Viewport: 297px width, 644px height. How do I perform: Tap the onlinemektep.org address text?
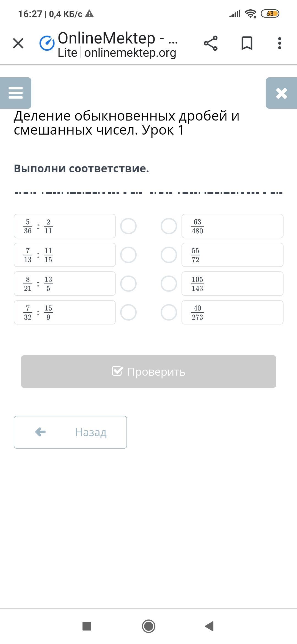tap(130, 53)
